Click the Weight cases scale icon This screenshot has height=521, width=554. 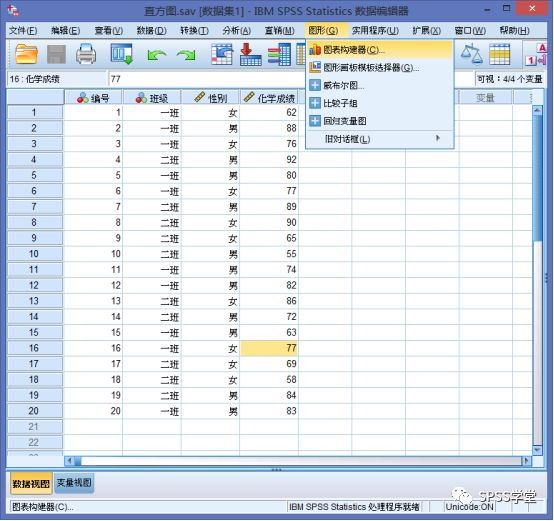[x=471, y=54]
